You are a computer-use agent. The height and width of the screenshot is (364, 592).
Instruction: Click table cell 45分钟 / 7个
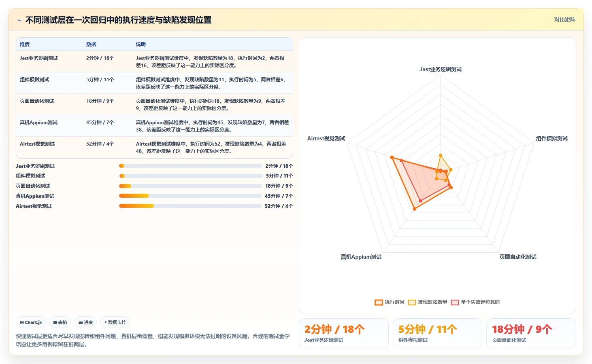tap(100, 123)
